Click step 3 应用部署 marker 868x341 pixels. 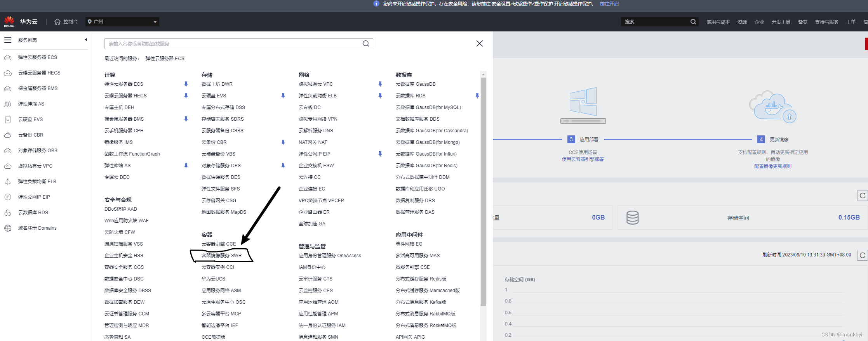(x=571, y=139)
